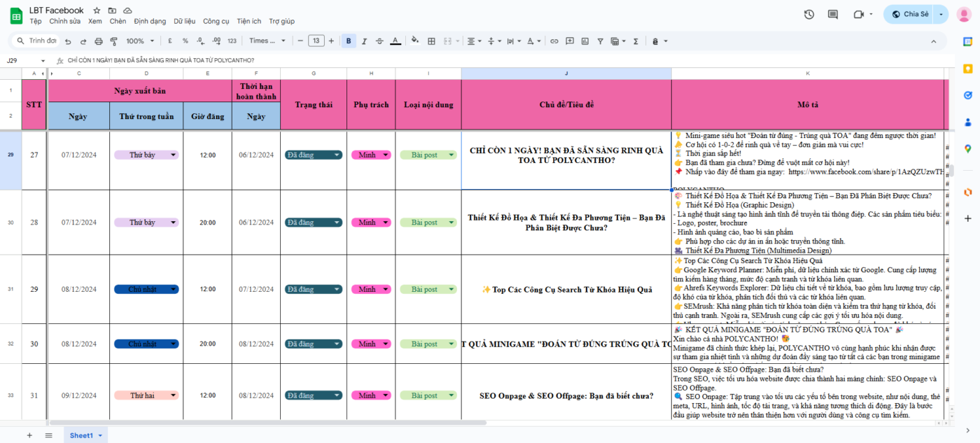This screenshot has height=443, width=980.
Task: Show the all sheets list
Action: click(48, 435)
